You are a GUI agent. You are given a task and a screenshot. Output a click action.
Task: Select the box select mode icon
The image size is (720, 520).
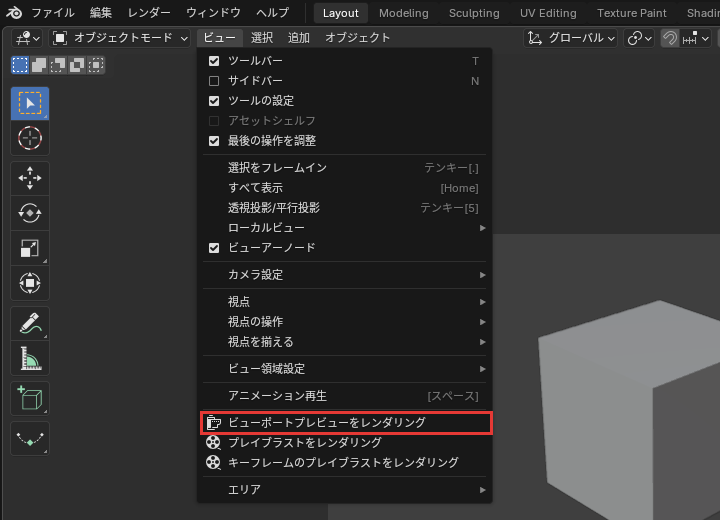pos(20,65)
